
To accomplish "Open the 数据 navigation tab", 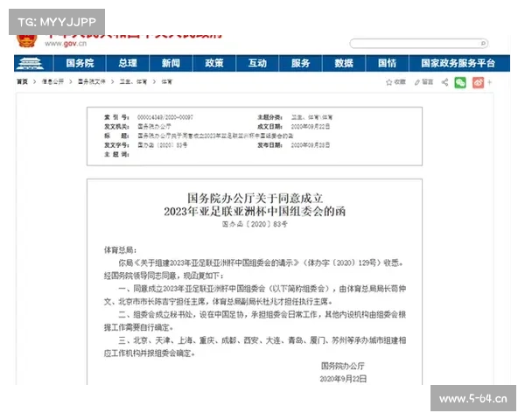I will click(344, 64).
